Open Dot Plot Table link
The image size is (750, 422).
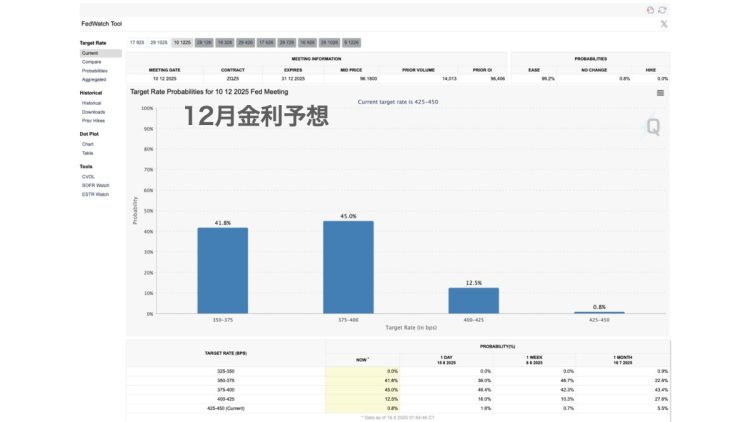88,153
